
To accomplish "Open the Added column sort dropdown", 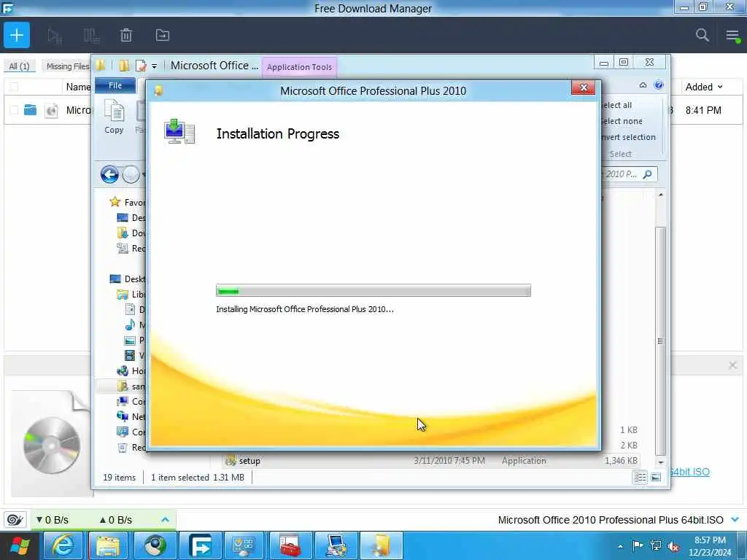I will coord(720,87).
